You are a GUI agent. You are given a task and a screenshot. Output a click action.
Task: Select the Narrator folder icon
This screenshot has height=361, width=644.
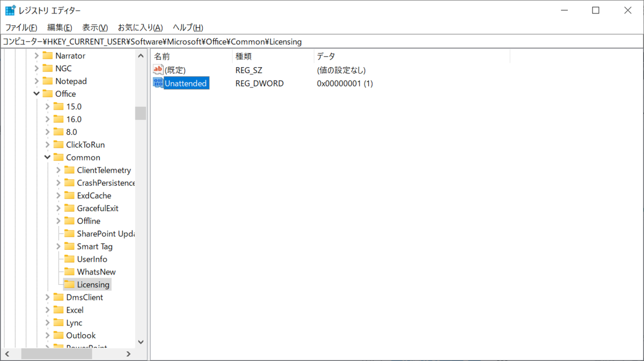pos(47,56)
